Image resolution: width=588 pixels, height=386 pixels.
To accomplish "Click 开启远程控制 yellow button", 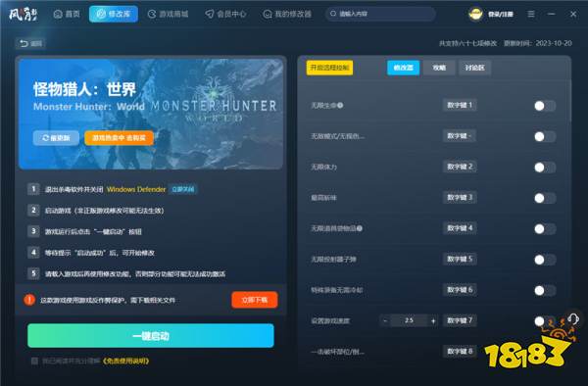I will point(329,68).
